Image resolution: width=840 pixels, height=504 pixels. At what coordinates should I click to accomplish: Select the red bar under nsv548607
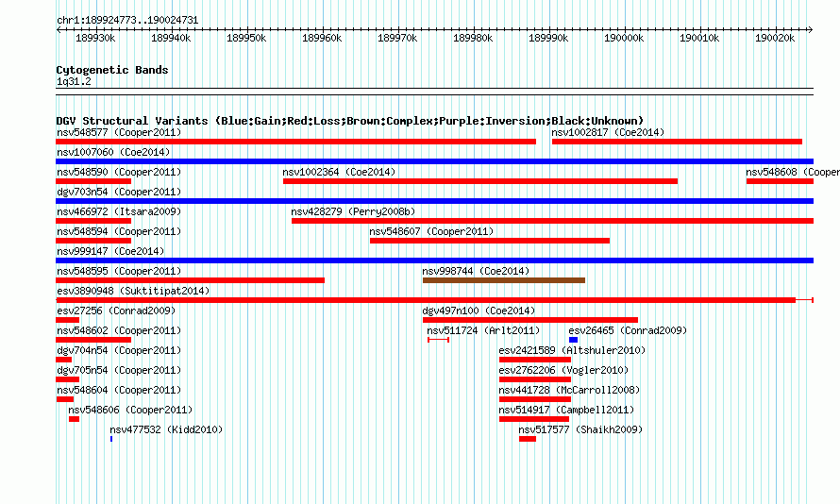pos(490,241)
